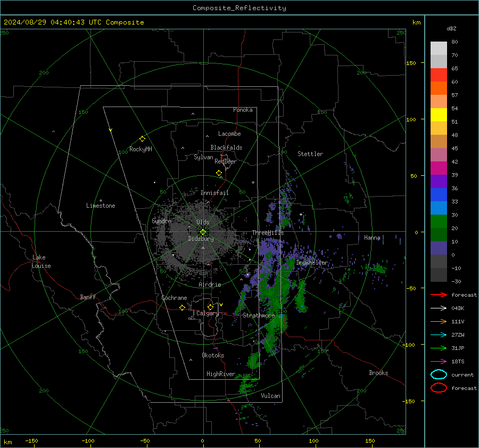Click the -150 value on bottom axis
This screenshot has height=448, width=479.
31,441
